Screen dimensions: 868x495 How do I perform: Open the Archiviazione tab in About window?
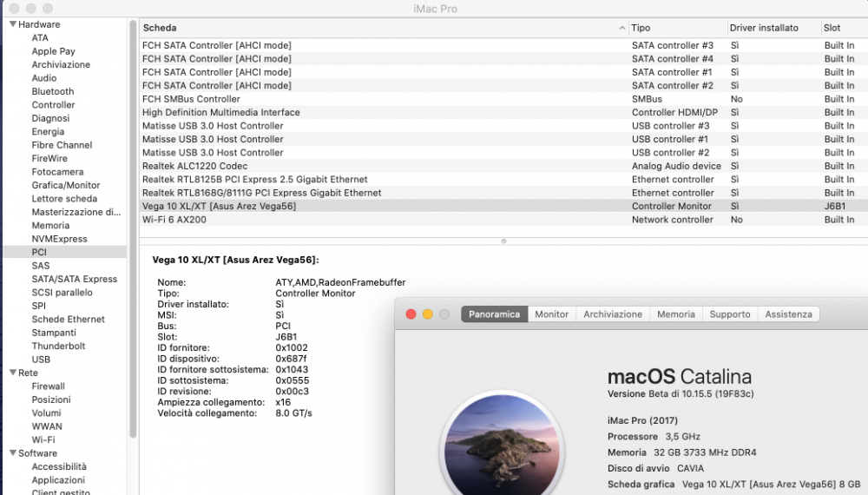click(613, 314)
